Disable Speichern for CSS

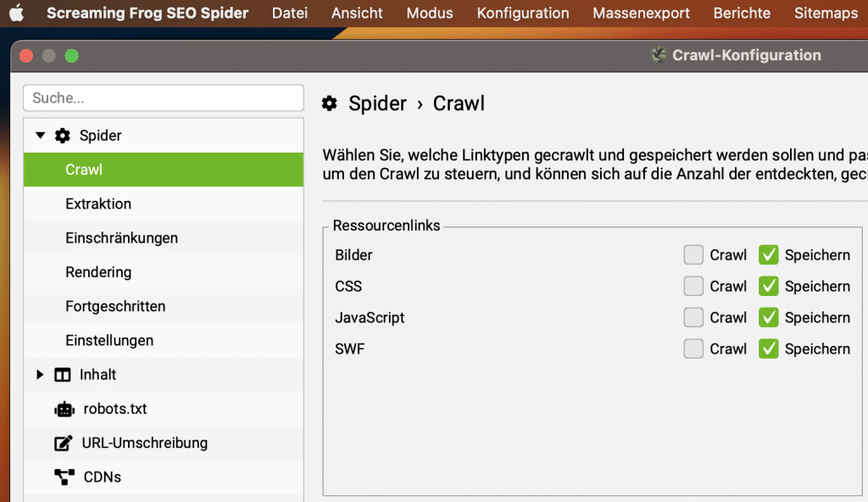[768, 286]
